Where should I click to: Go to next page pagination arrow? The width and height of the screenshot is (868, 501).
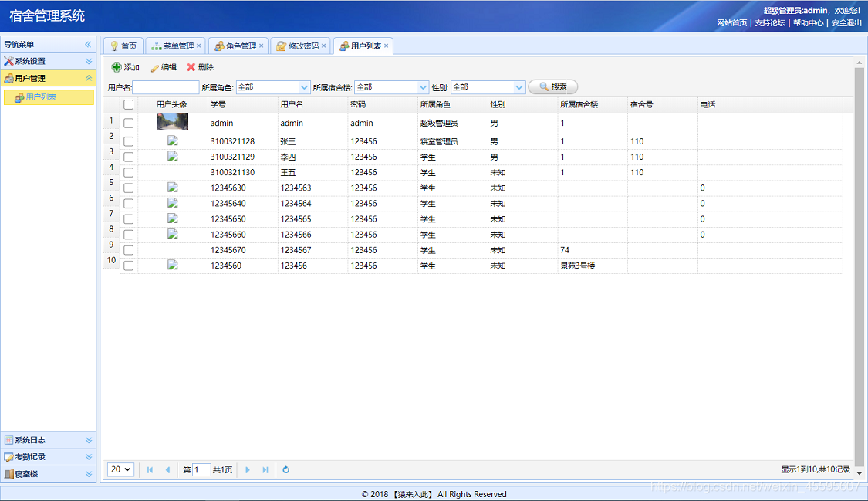pyautogui.click(x=248, y=469)
